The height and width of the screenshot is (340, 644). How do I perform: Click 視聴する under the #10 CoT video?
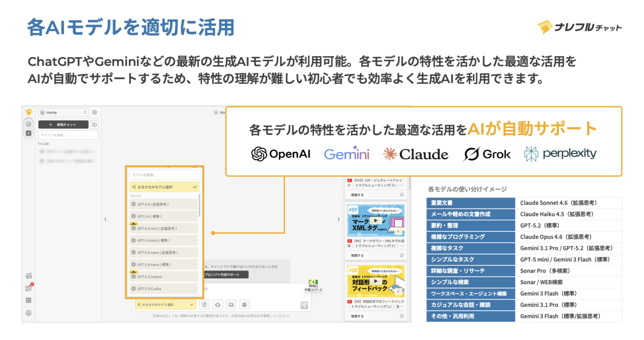(357, 195)
